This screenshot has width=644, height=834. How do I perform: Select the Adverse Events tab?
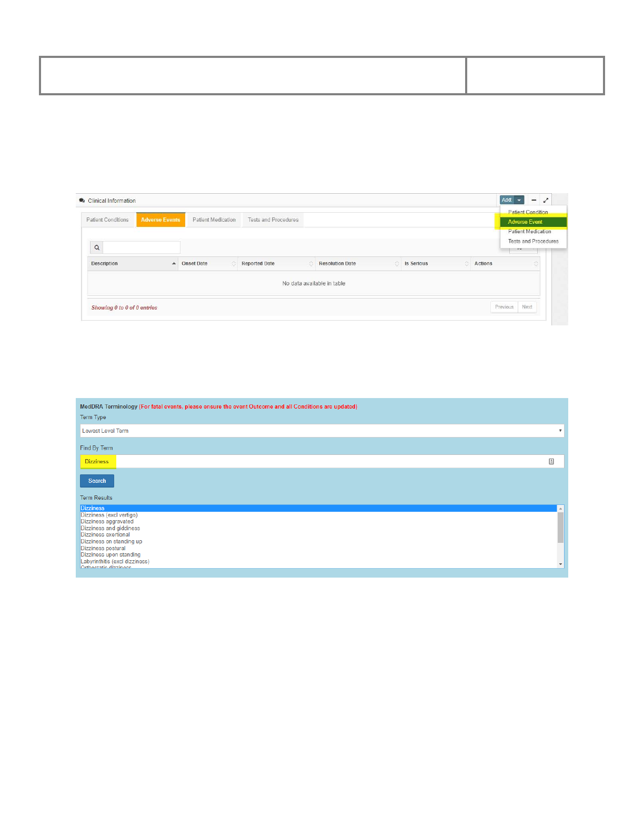point(160,220)
